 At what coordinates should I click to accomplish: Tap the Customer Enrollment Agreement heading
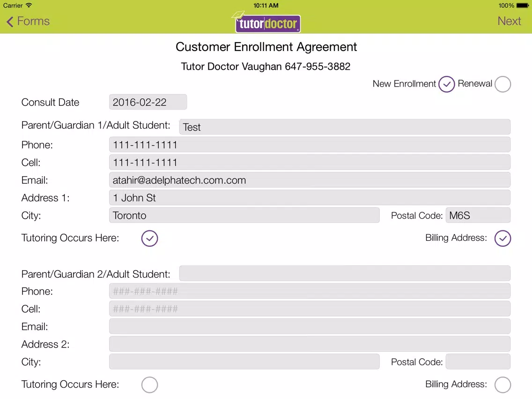(x=266, y=47)
